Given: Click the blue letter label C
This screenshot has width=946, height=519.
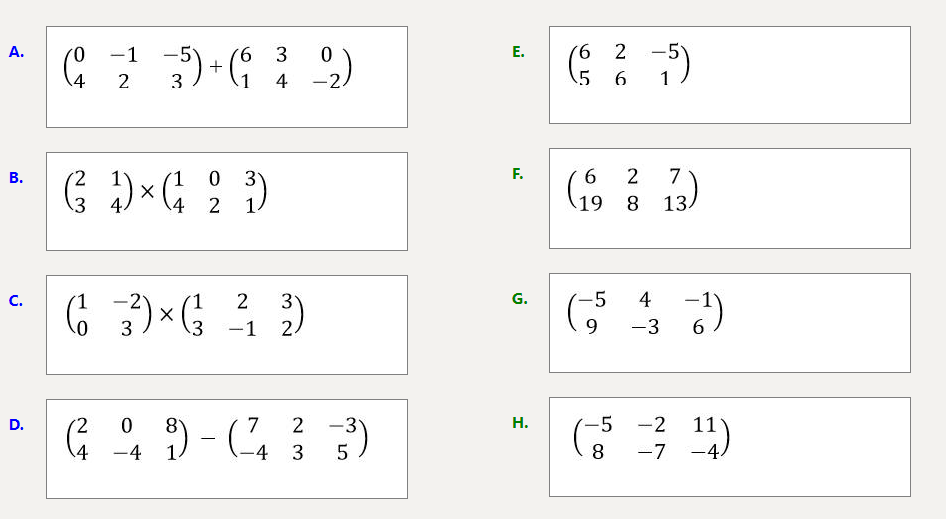Looking at the screenshot, I should coord(16,300).
